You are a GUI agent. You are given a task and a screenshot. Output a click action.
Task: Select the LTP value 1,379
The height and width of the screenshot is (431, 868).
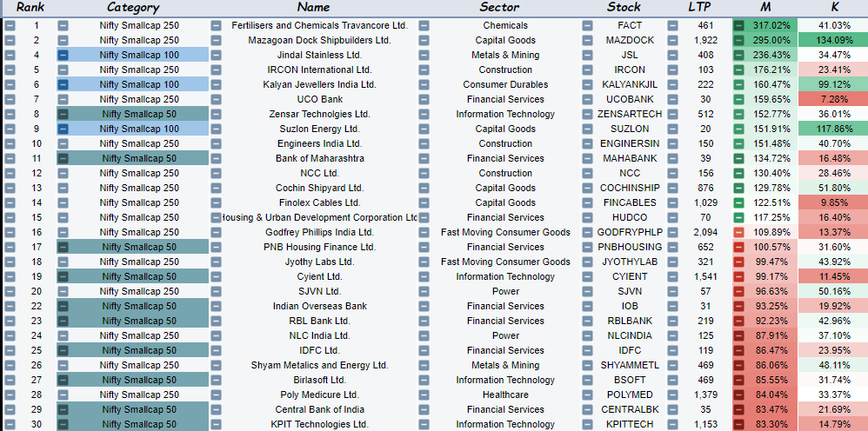[x=705, y=395]
